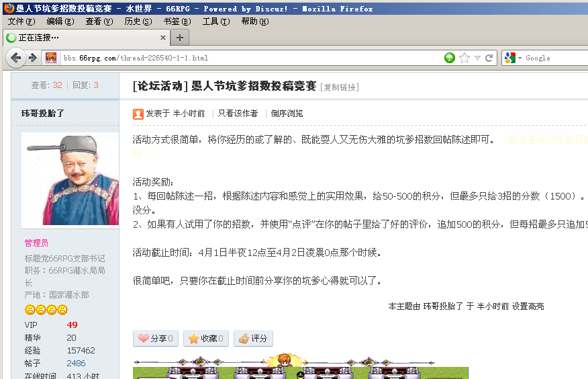Click the 查看: 32 view count
588x379 pixels.
[46, 85]
